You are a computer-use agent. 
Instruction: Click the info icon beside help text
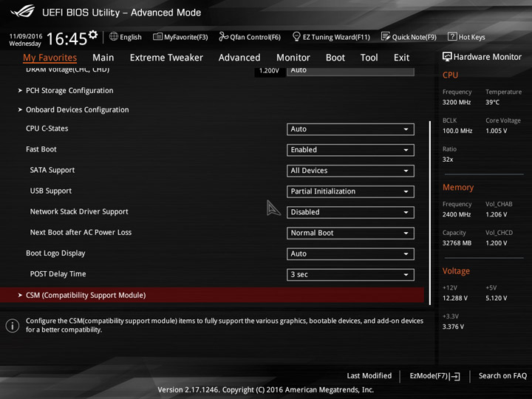[x=13, y=326]
